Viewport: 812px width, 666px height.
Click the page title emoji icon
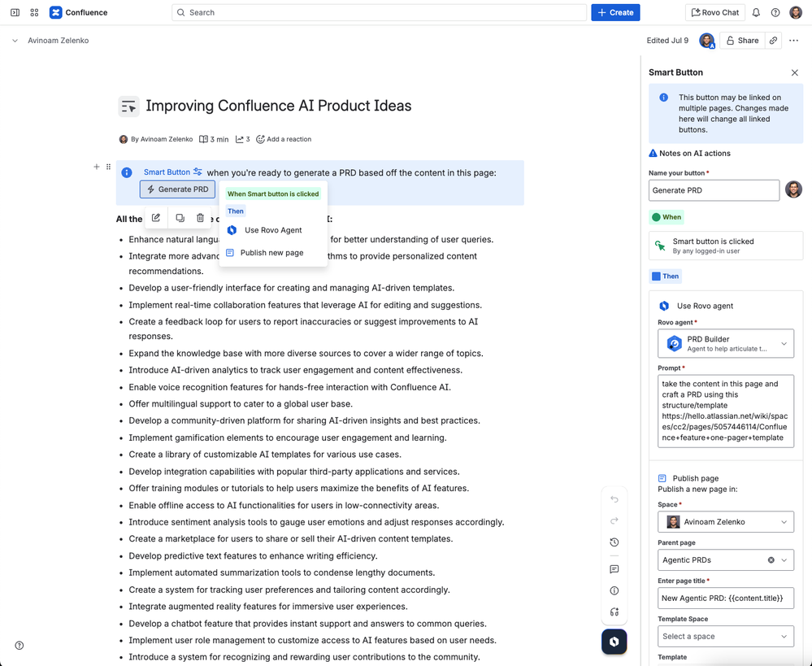click(x=128, y=107)
